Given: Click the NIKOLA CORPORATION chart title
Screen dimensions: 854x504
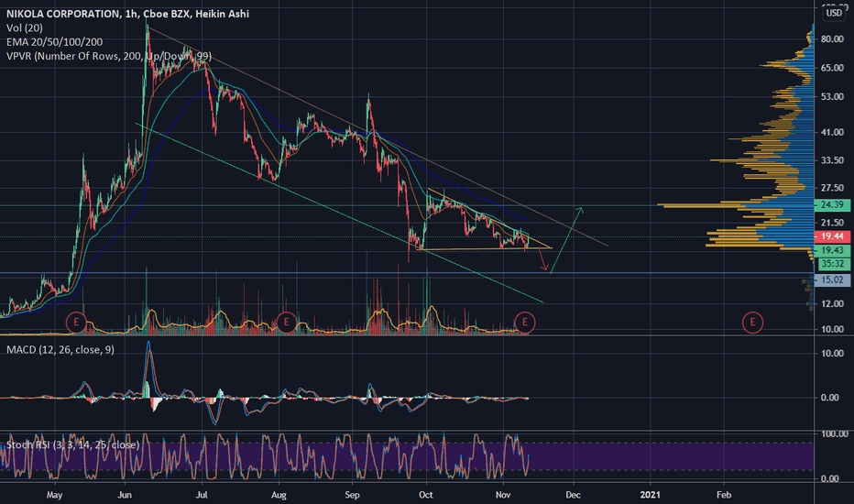Looking at the screenshot, I should pyautogui.click(x=127, y=14).
